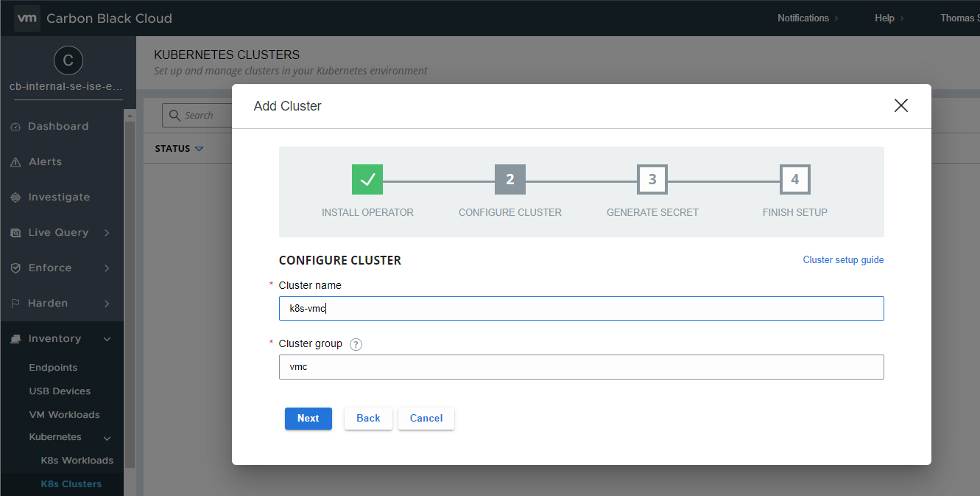Viewport: 980px width, 496px height.
Task: Click the cb-internal-se-ise organization name
Action: pos(66,86)
